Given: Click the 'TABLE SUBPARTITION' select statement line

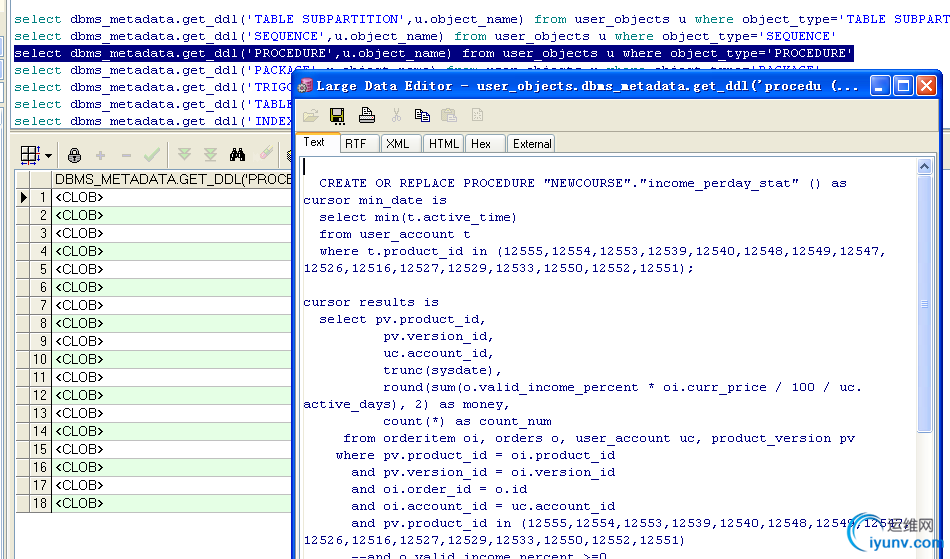Looking at the screenshot, I should coord(482,19).
